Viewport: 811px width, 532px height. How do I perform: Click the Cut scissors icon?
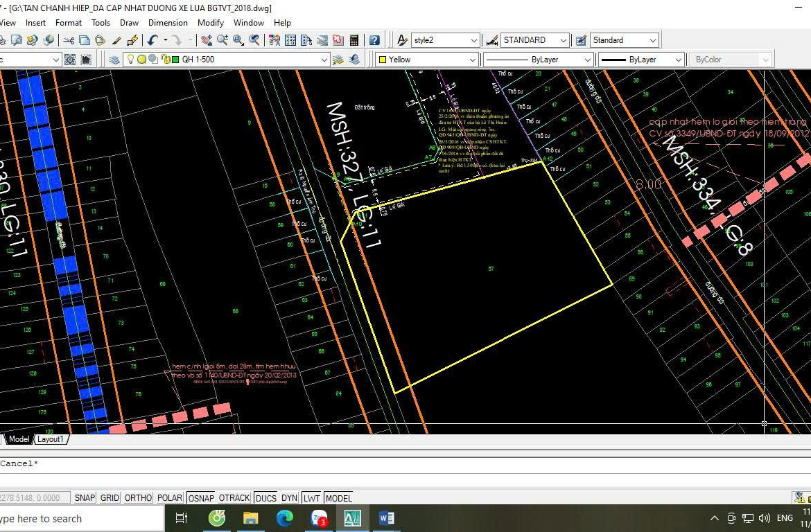[69, 40]
